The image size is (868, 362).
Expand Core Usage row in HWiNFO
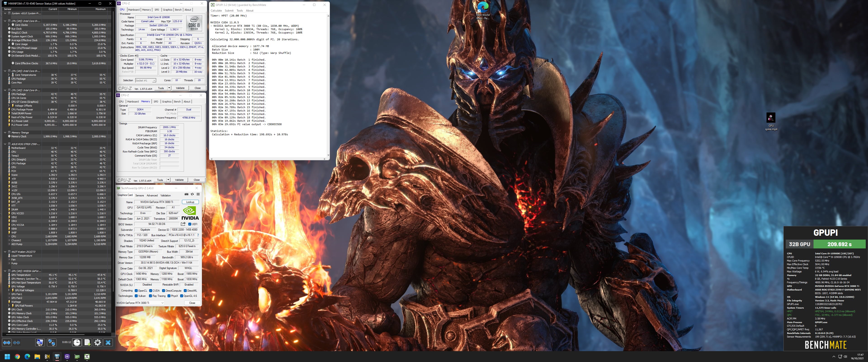pyautogui.click(x=9, y=44)
